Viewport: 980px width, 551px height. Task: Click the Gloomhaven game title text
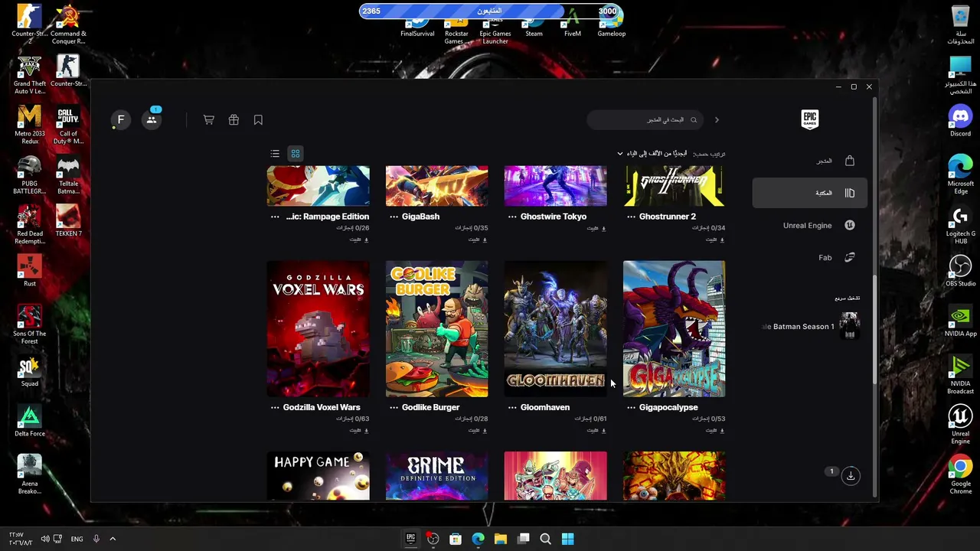[545, 407]
